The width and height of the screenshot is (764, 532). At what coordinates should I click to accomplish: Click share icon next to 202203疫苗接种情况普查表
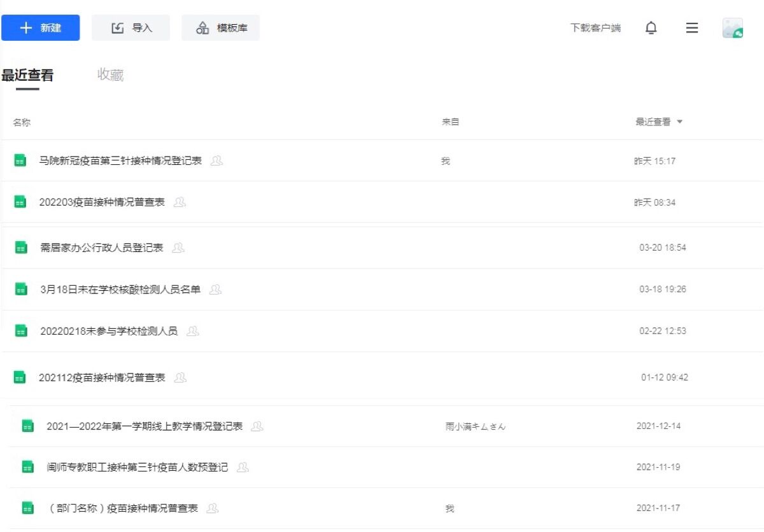[x=180, y=202]
